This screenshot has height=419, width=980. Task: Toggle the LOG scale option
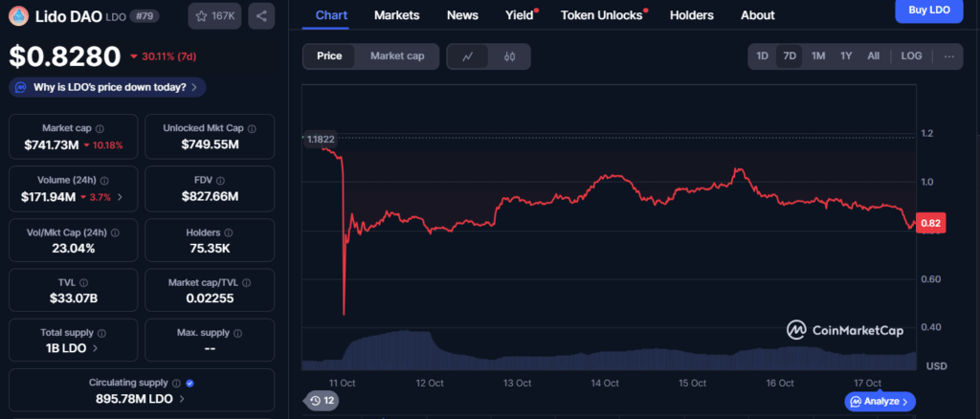tap(911, 56)
